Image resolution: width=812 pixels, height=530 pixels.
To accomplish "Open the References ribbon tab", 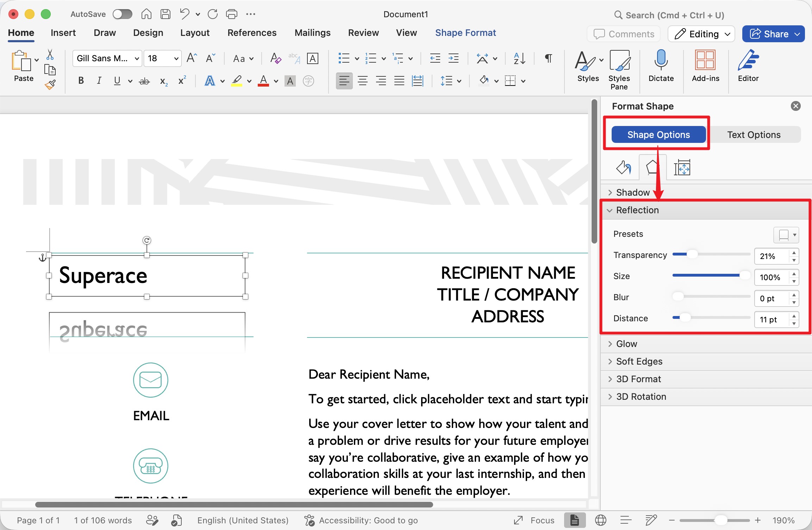I will tap(252, 33).
